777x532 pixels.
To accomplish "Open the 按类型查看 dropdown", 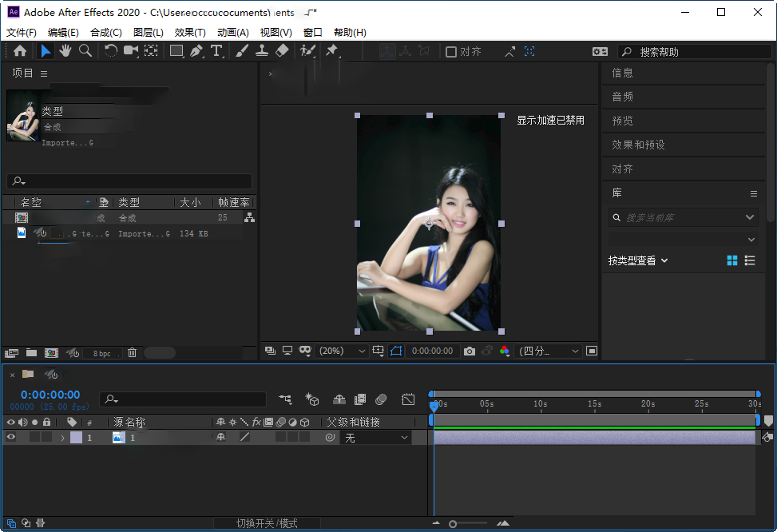I will tap(638, 260).
